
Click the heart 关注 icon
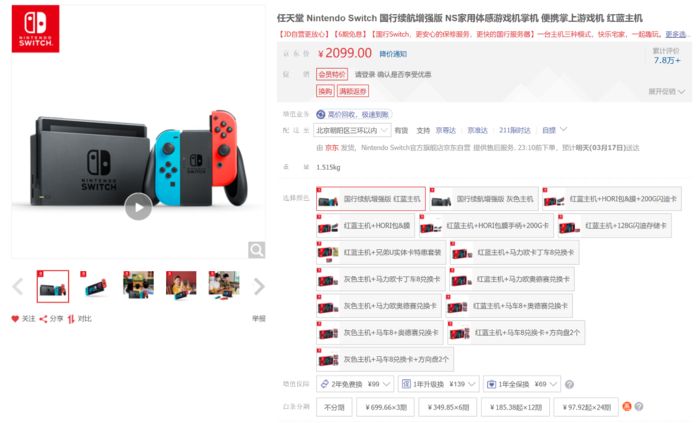[15, 319]
